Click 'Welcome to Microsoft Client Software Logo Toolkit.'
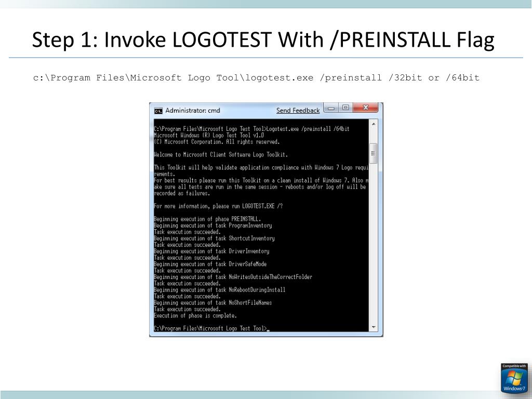The width and height of the screenshot is (532, 399). [220, 155]
